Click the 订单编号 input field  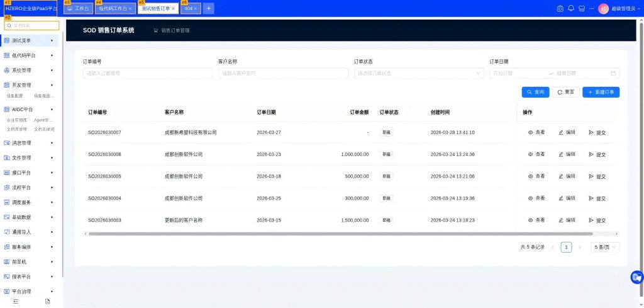147,73
